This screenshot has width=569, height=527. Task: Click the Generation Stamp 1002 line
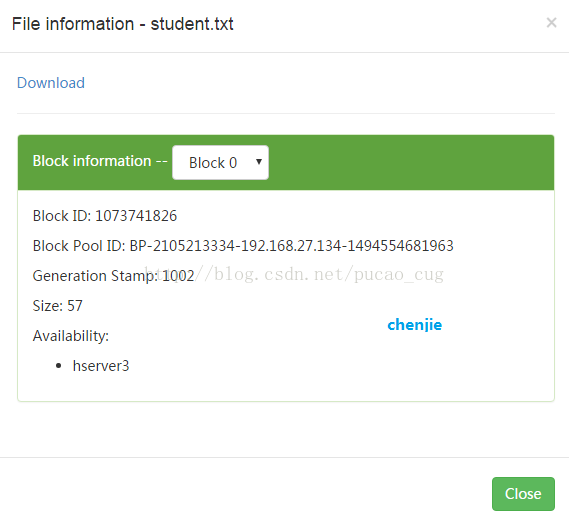[x=114, y=276]
